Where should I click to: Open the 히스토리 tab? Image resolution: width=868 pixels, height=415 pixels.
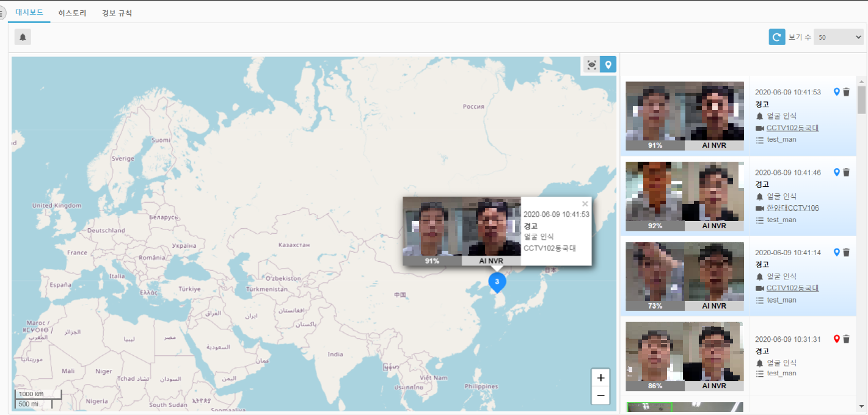click(73, 13)
